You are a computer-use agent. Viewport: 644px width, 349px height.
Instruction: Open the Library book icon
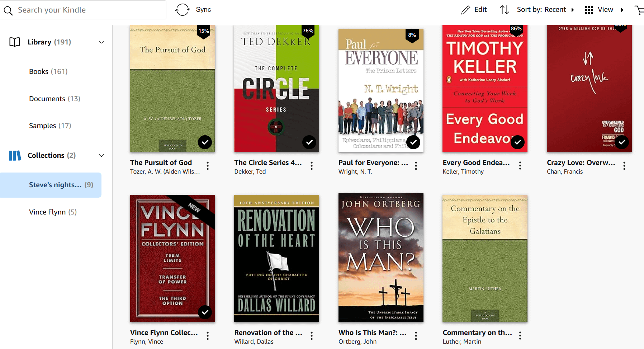pos(15,42)
